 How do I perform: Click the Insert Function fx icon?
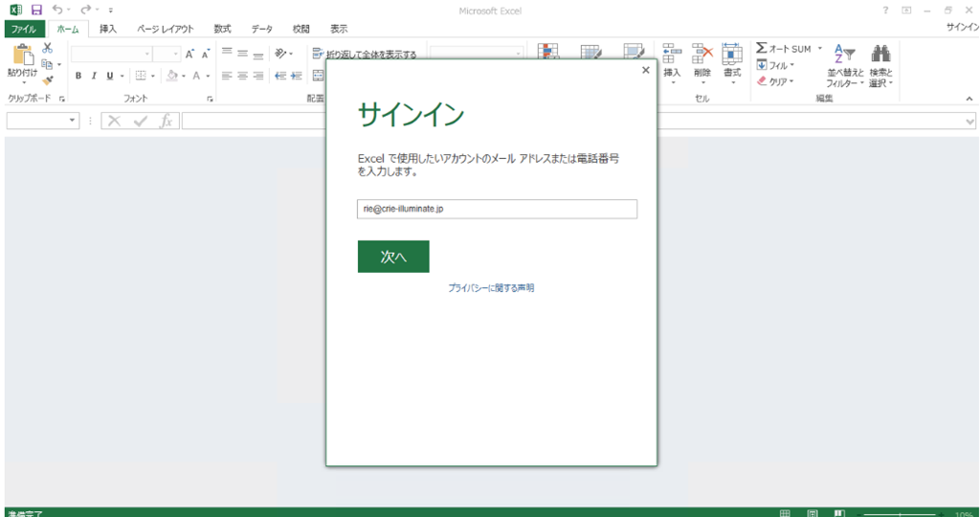click(166, 121)
